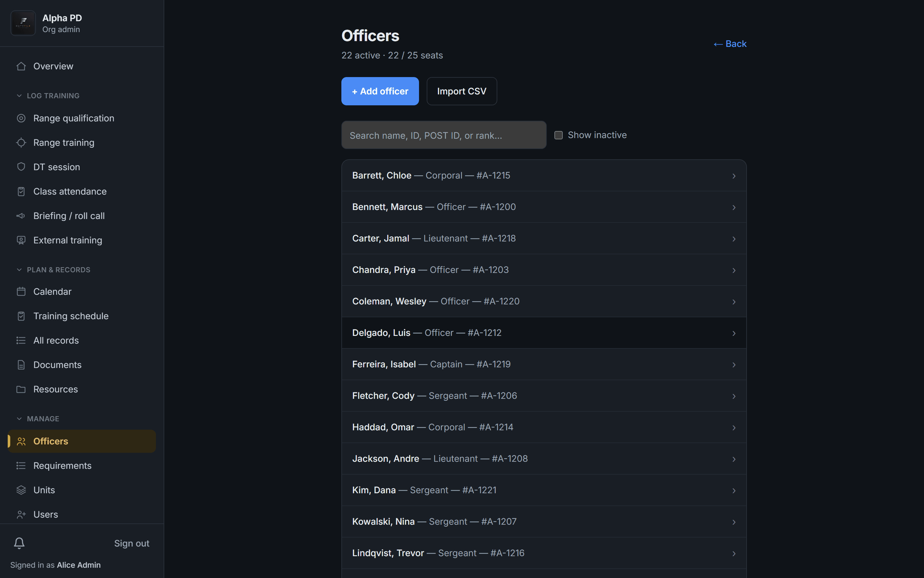Click the Class attendance clipboard icon
Image resolution: width=924 pixels, height=578 pixels.
tap(21, 191)
